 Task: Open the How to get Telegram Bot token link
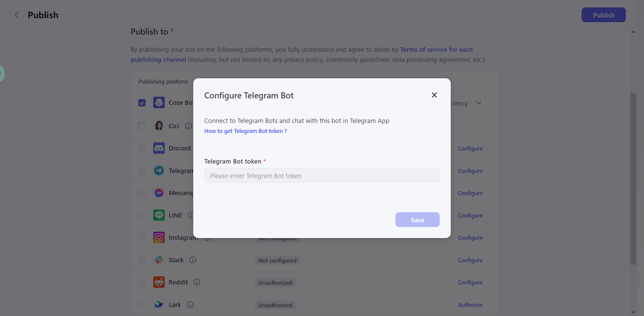click(246, 131)
